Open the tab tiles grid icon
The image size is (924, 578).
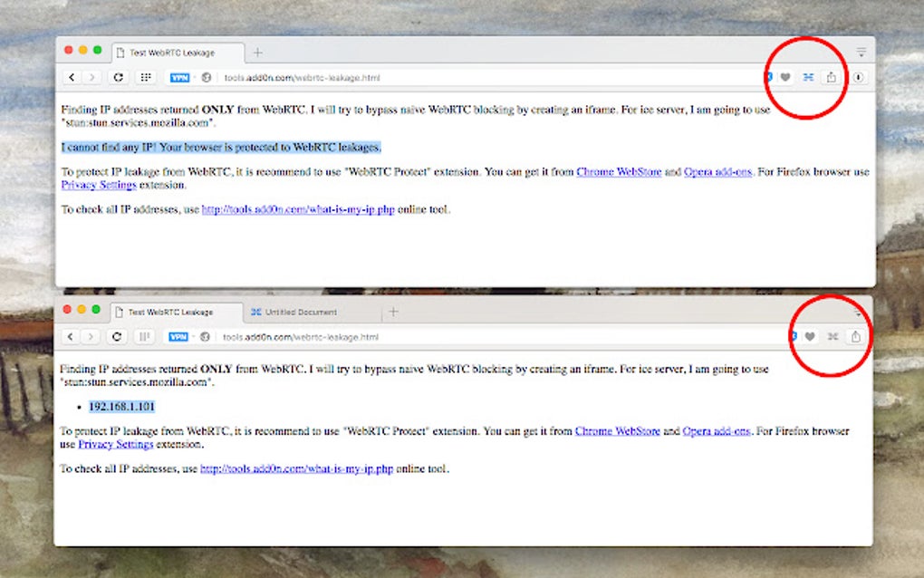(145, 77)
